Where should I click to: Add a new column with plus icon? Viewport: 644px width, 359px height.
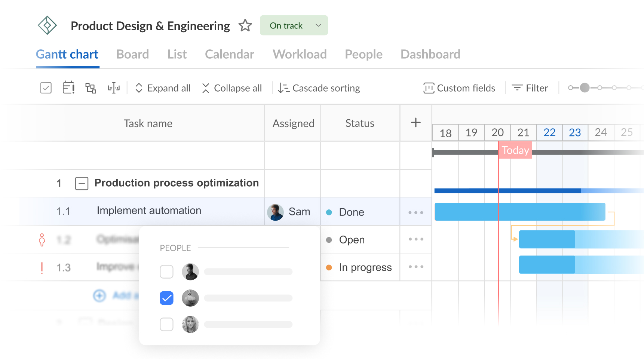pyautogui.click(x=415, y=123)
